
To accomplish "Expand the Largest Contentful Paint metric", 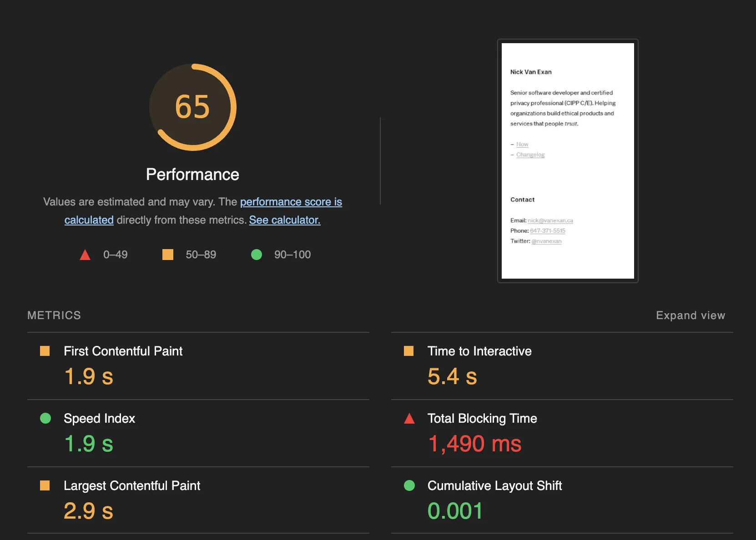I will click(198, 500).
